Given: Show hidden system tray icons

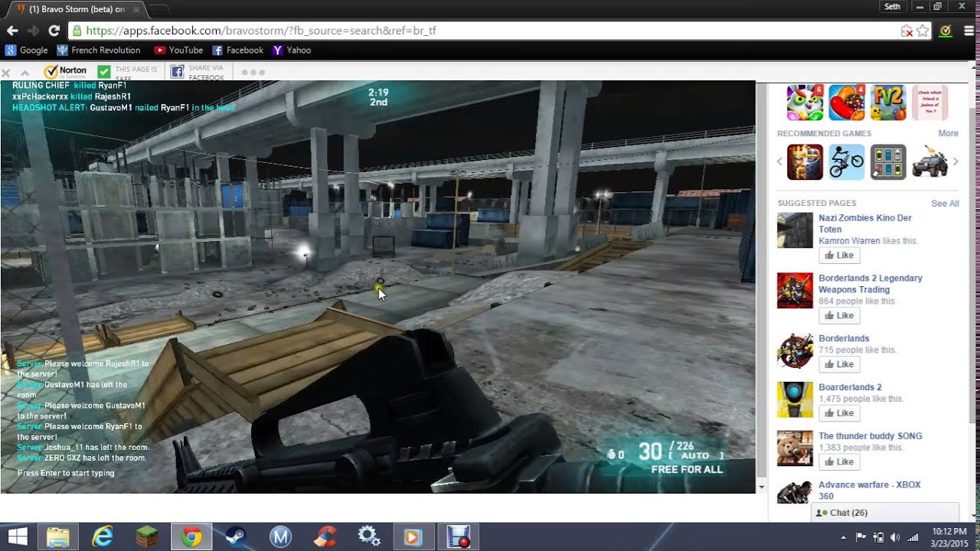Looking at the screenshot, I should point(844,537).
